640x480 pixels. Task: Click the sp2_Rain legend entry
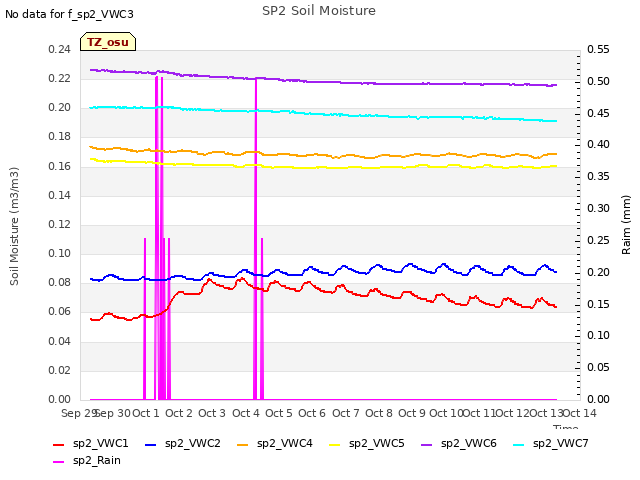point(87,460)
